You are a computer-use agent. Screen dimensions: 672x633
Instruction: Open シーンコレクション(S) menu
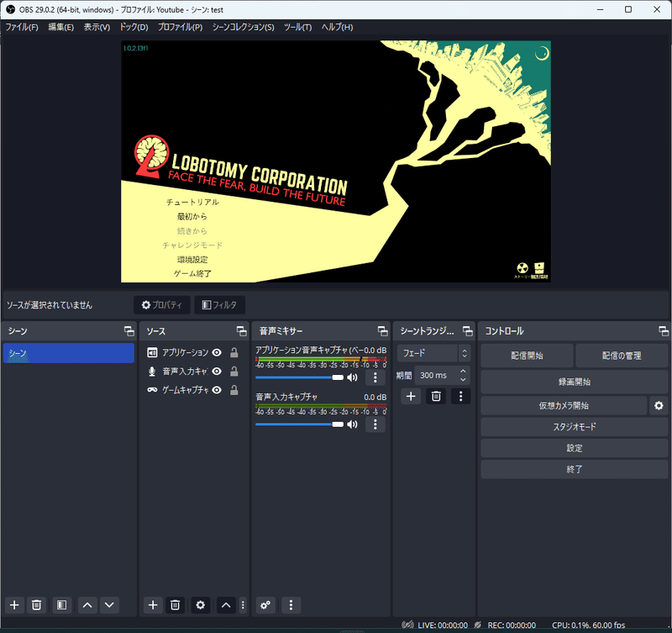click(243, 27)
